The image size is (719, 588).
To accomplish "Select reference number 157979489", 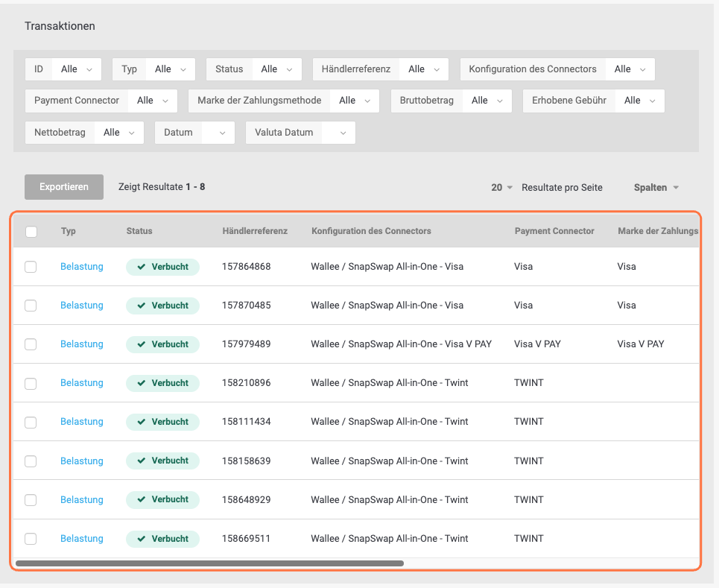I will click(x=246, y=344).
